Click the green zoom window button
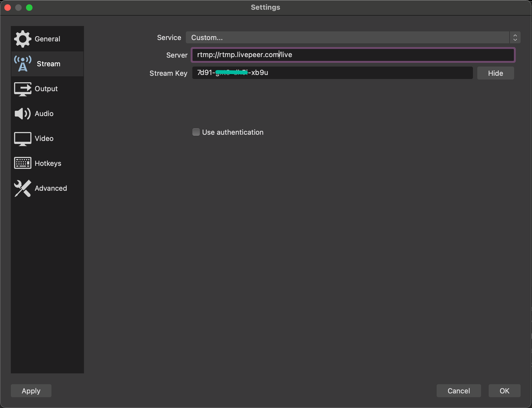 click(29, 8)
